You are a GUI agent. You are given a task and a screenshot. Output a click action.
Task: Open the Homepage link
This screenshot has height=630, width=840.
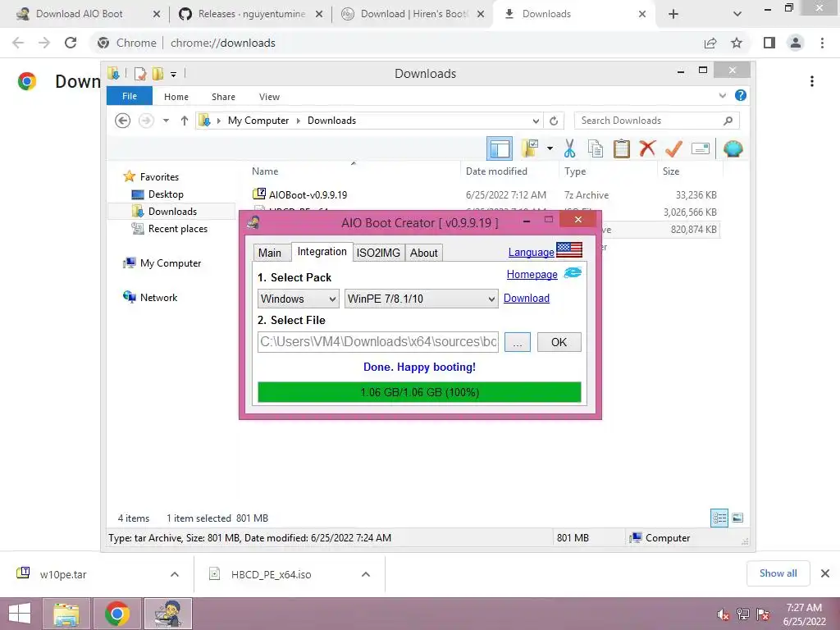click(x=532, y=274)
